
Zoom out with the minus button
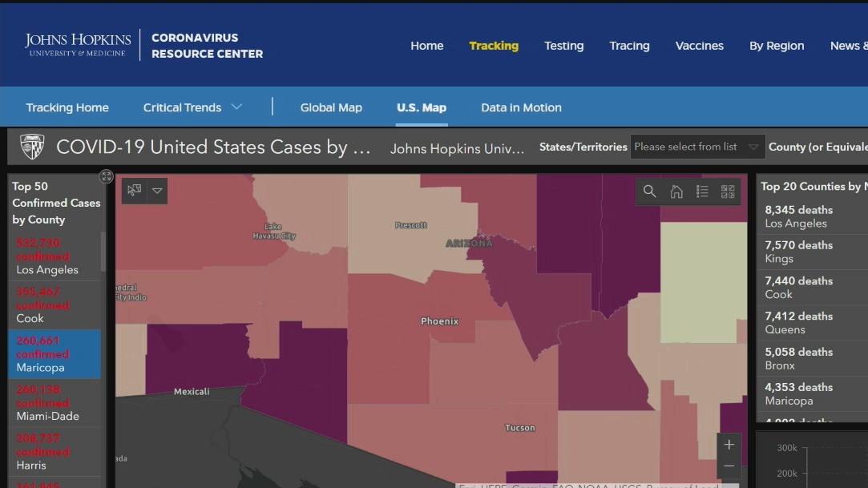729,466
